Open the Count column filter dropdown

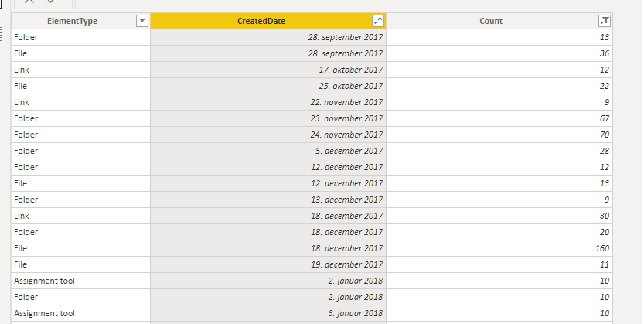604,21
